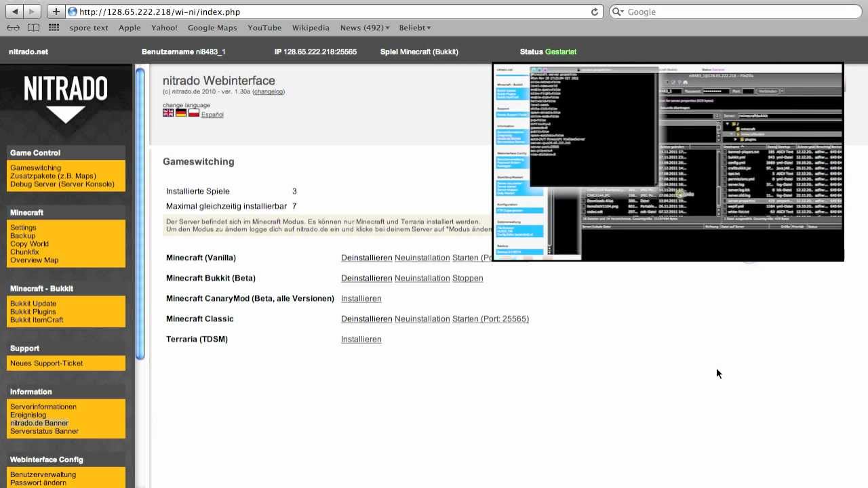Image resolution: width=868 pixels, height=488 pixels.
Task: Reload the page with the refresh icon
Action: pos(595,12)
